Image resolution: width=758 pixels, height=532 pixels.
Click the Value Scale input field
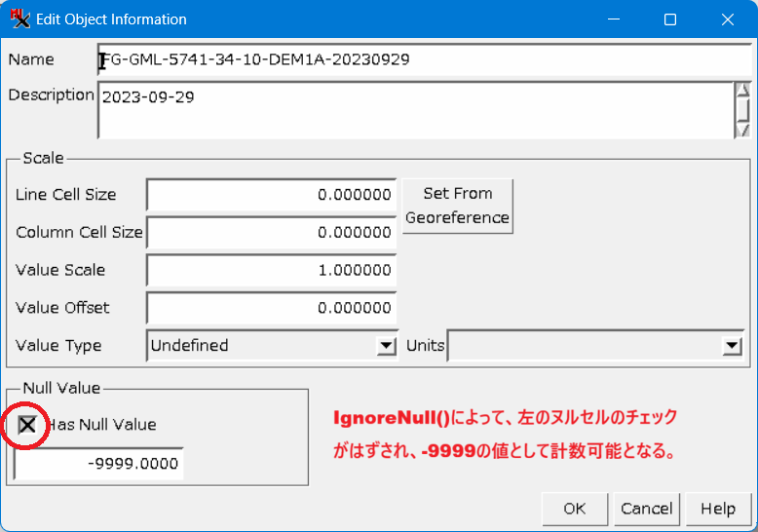pos(271,270)
